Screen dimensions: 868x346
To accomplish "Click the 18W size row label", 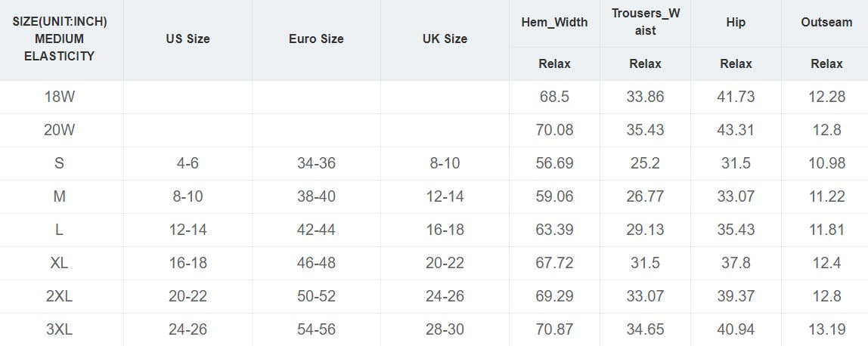I will coord(60,97).
